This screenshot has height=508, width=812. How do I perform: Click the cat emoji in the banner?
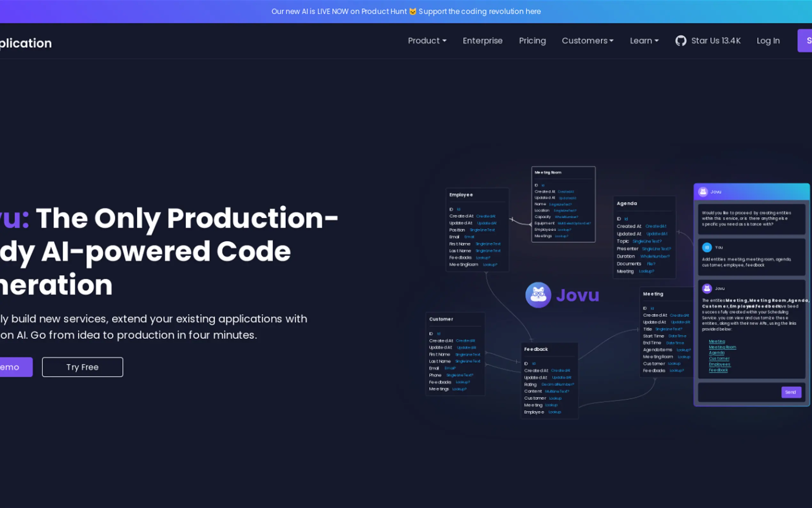click(412, 12)
